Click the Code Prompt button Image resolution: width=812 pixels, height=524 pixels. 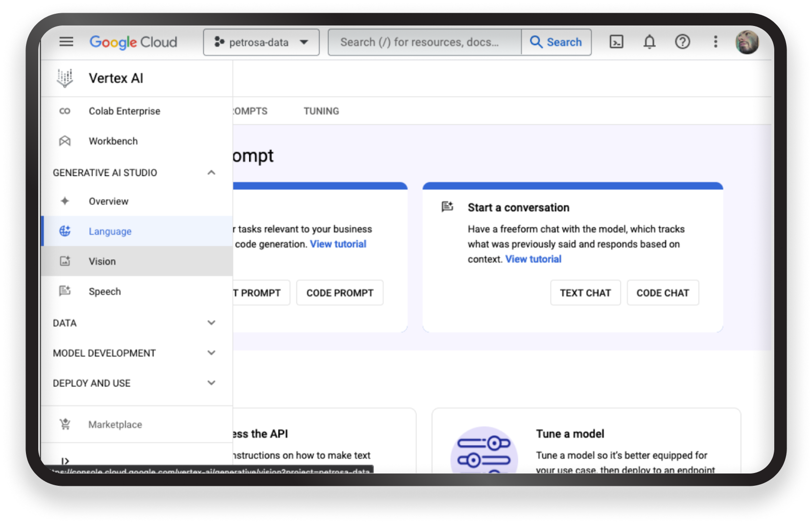pyautogui.click(x=340, y=293)
